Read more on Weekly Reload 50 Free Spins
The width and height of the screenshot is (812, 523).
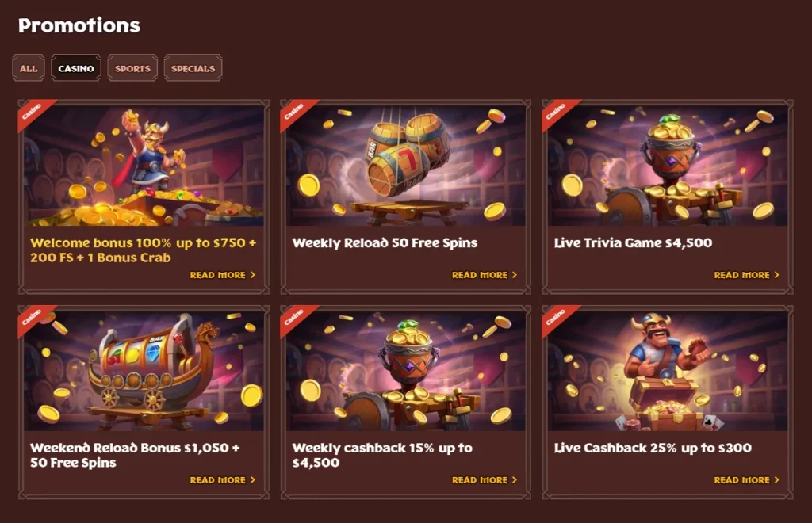485,275
